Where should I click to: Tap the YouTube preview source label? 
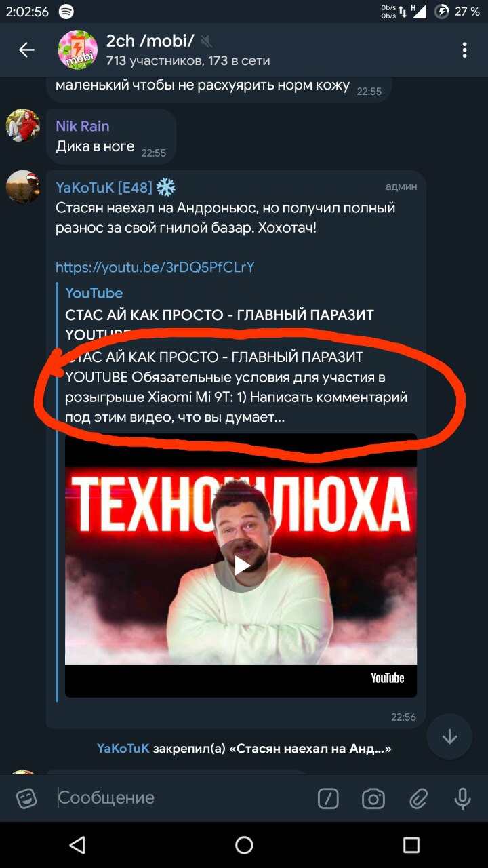point(94,293)
